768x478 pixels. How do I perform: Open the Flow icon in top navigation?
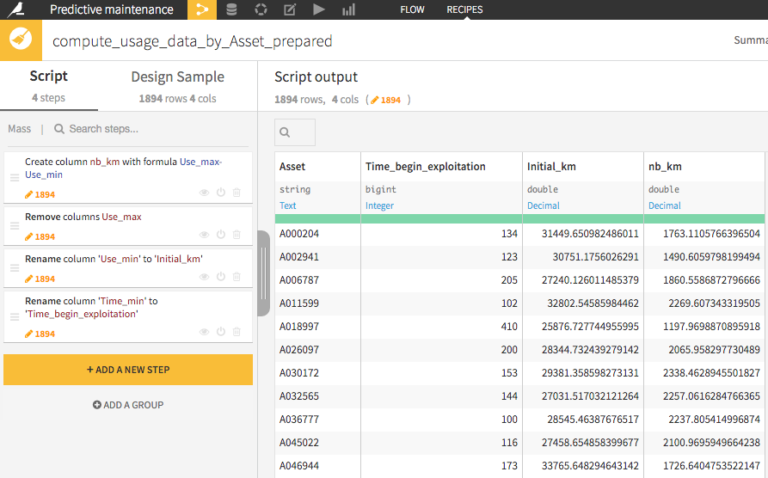click(x=202, y=10)
